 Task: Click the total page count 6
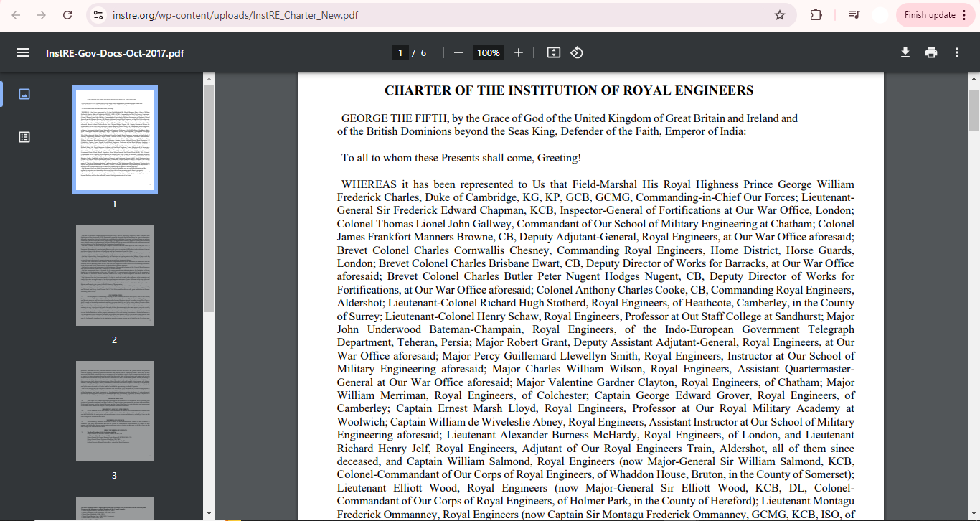point(423,53)
